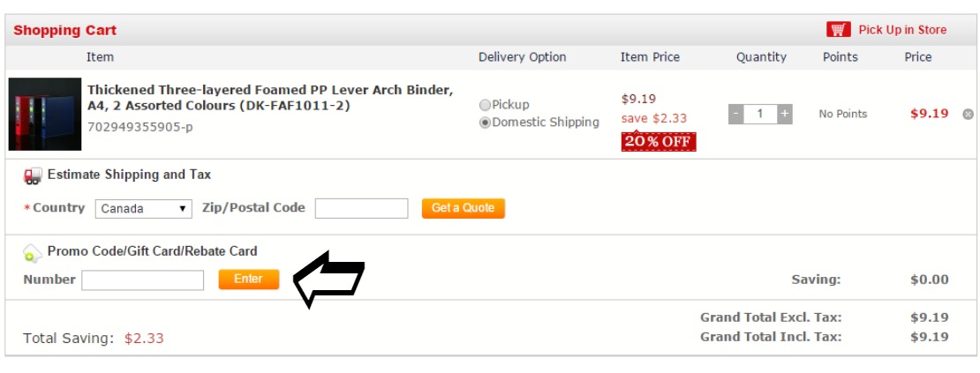Image resolution: width=980 pixels, height=373 pixels.
Task: Click the Get a Quote button
Action: (x=464, y=208)
